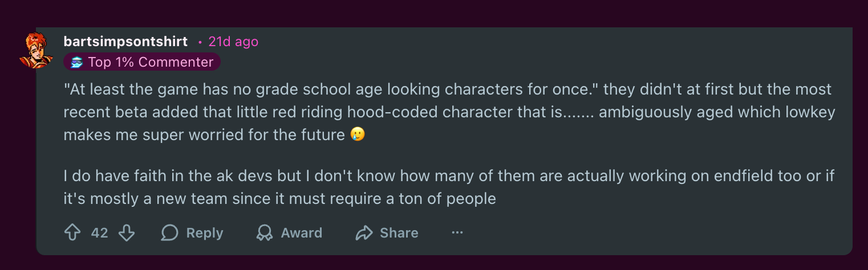Image resolution: width=868 pixels, height=270 pixels.
Task: Click the "Top 1% Commenter" badge text
Action: pos(151,62)
